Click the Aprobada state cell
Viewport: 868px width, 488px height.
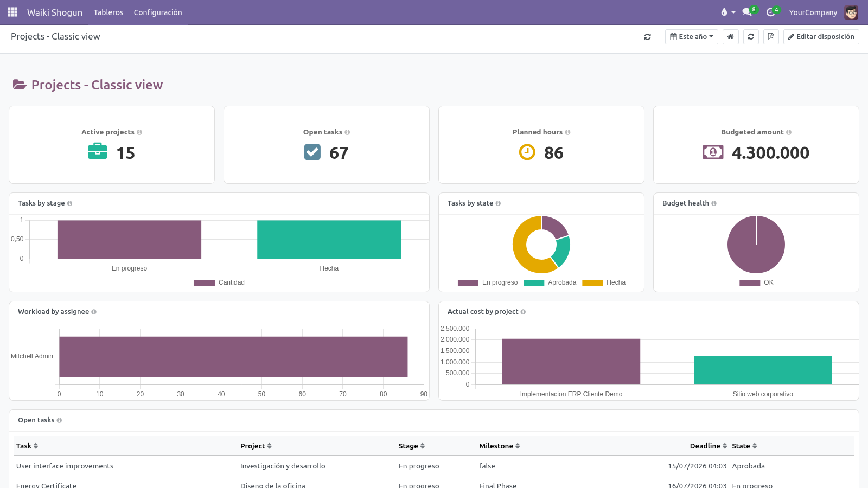tap(748, 466)
